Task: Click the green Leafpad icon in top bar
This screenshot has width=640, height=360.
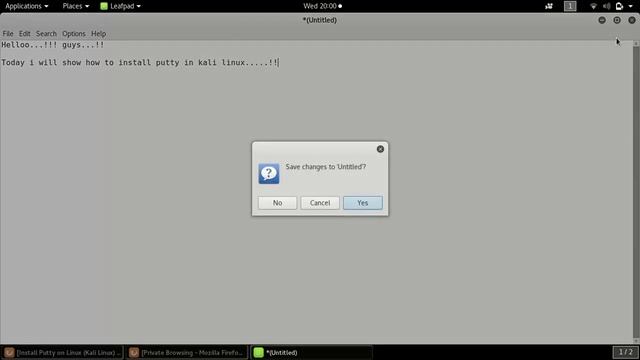Action: pos(104,6)
